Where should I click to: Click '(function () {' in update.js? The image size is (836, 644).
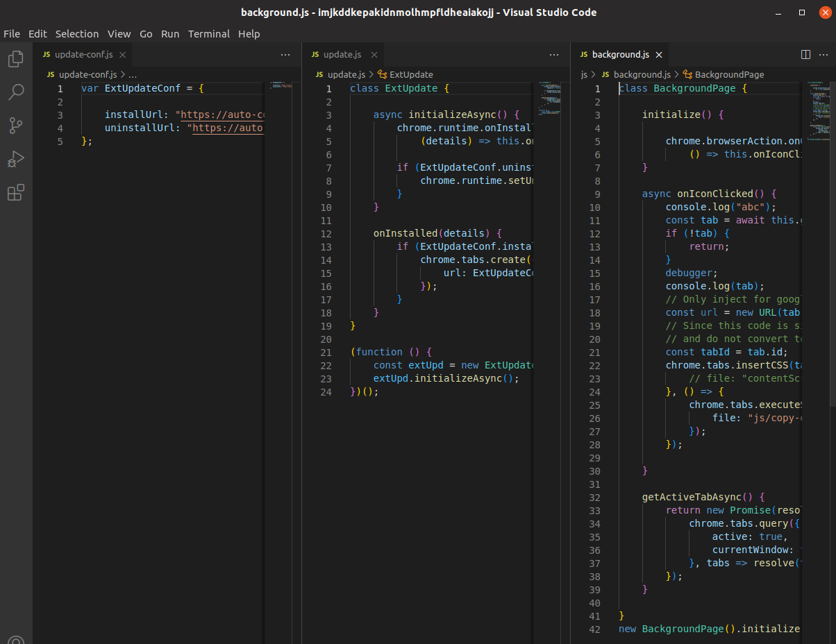(392, 353)
